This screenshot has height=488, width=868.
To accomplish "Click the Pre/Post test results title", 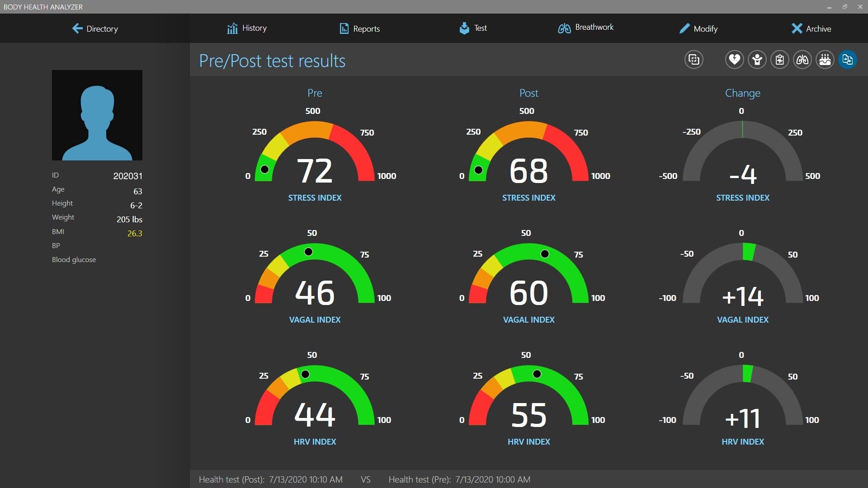I will click(272, 61).
